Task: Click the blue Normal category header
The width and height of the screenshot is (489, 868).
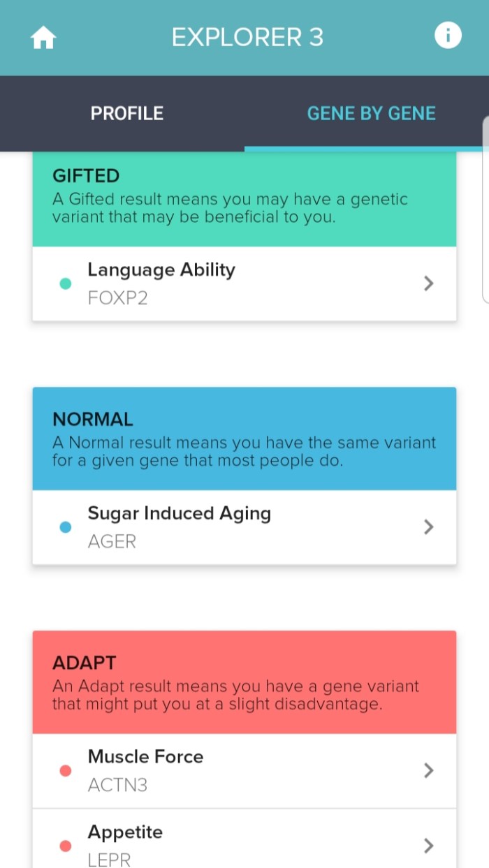Action: point(245,439)
